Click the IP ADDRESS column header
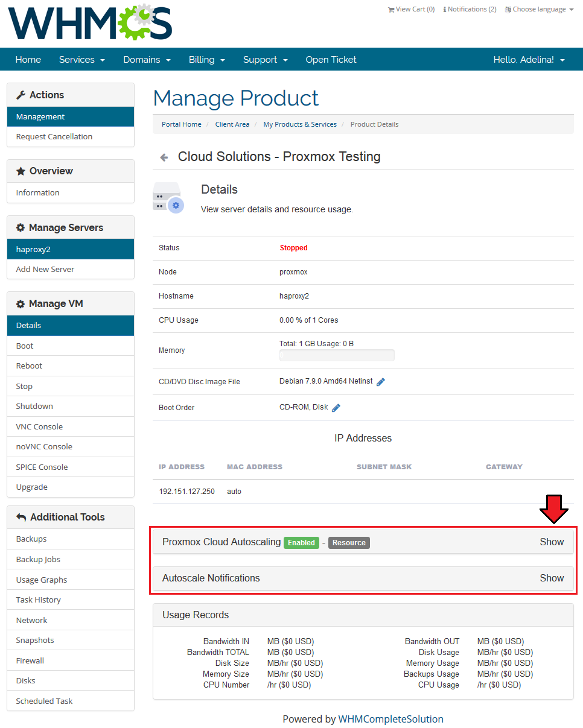 point(182,467)
